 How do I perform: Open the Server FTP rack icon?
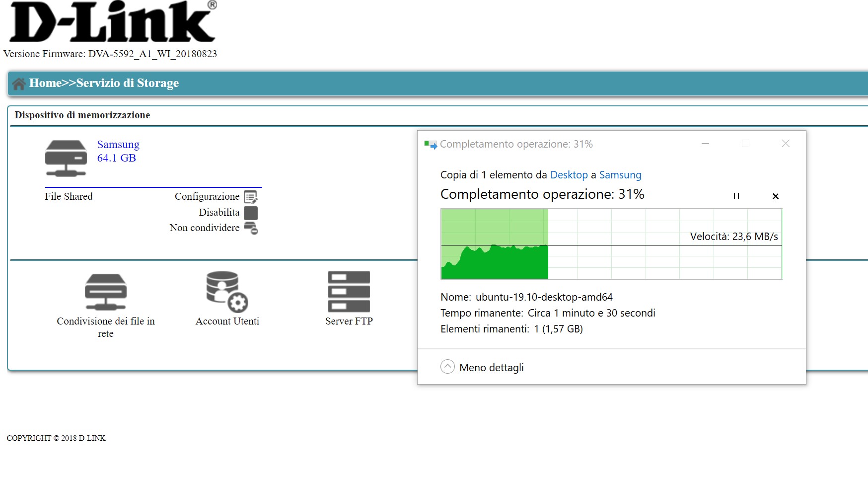coord(349,292)
